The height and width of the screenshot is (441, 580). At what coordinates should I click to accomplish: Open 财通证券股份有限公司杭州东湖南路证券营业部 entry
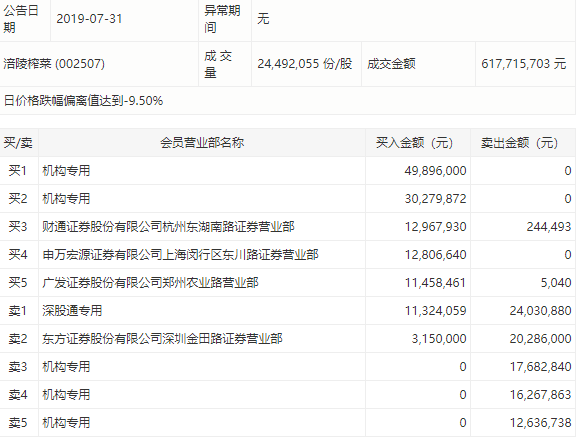tap(168, 227)
